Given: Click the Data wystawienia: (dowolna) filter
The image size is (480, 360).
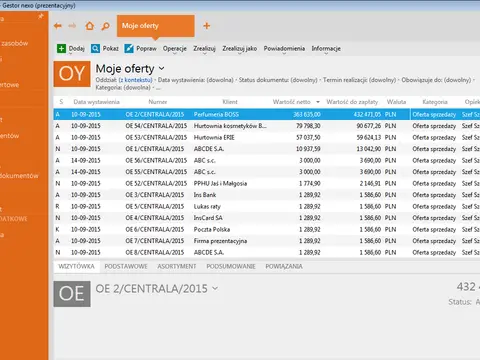Looking at the screenshot, I should click(x=196, y=80).
